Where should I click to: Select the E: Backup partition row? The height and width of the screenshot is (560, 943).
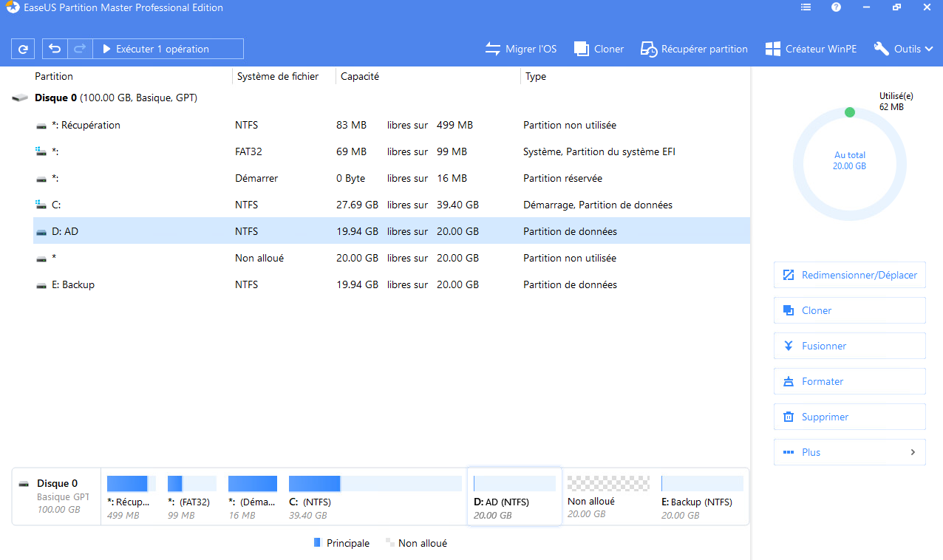point(392,284)
